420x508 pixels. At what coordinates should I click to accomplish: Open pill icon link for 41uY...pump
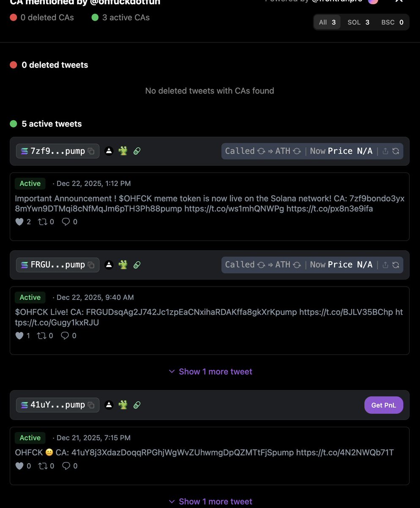(137, 405)
